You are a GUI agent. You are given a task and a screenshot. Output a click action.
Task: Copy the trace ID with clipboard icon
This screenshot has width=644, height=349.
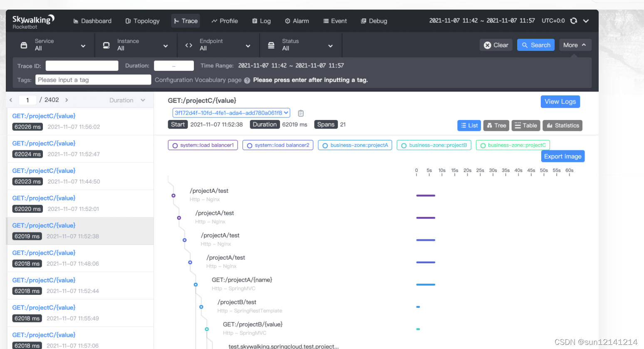point(301,113)
